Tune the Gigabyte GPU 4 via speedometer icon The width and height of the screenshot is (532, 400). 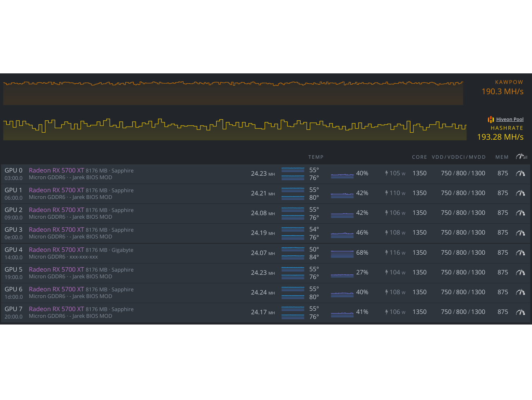(x=520, y=253)
